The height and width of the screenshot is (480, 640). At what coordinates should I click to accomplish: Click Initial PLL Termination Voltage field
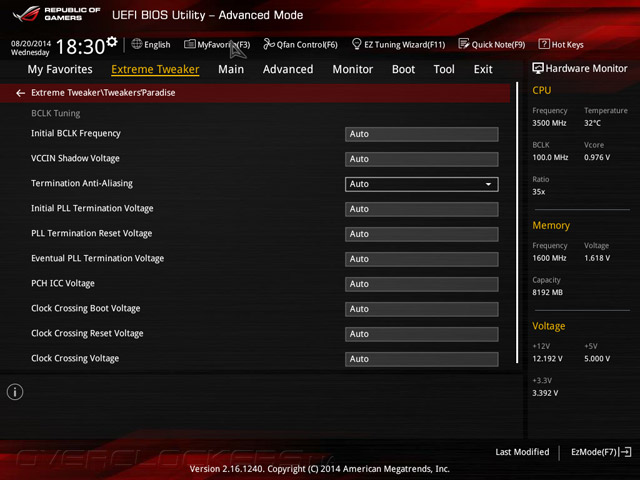pos(422,209)
